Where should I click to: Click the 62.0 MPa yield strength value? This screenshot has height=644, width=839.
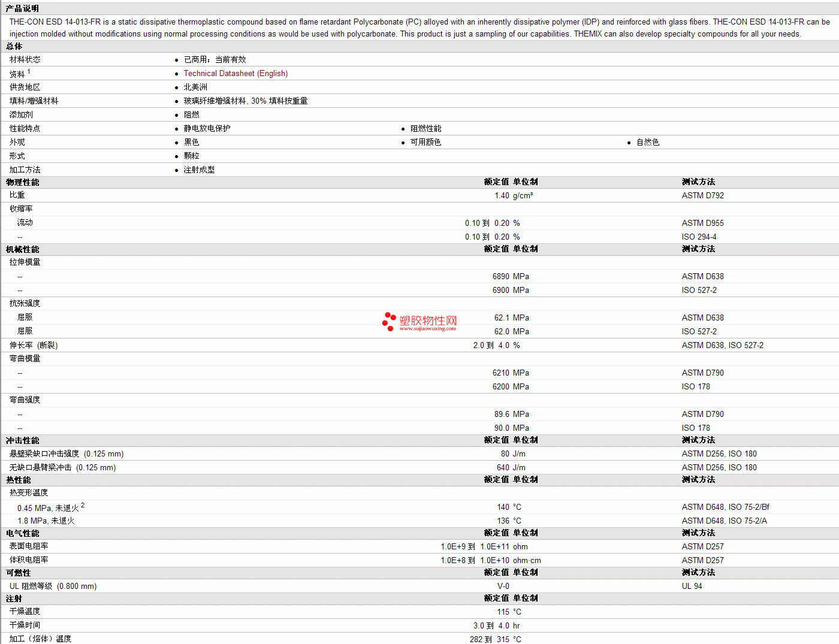(512, 331)
